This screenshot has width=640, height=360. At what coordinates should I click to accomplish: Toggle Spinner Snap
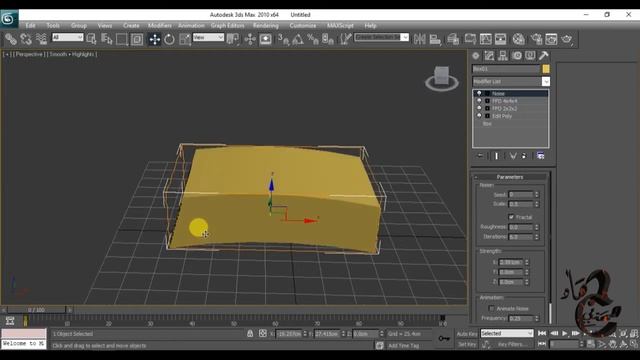328,39
